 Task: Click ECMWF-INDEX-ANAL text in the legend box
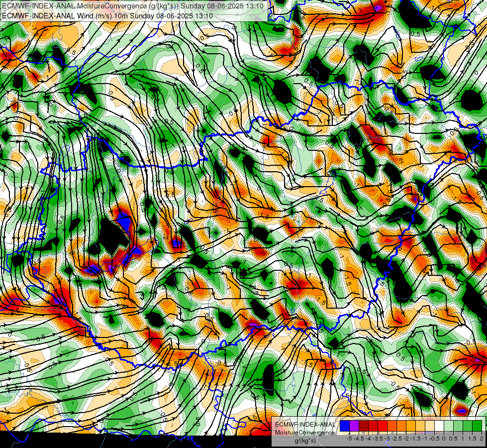305,425
